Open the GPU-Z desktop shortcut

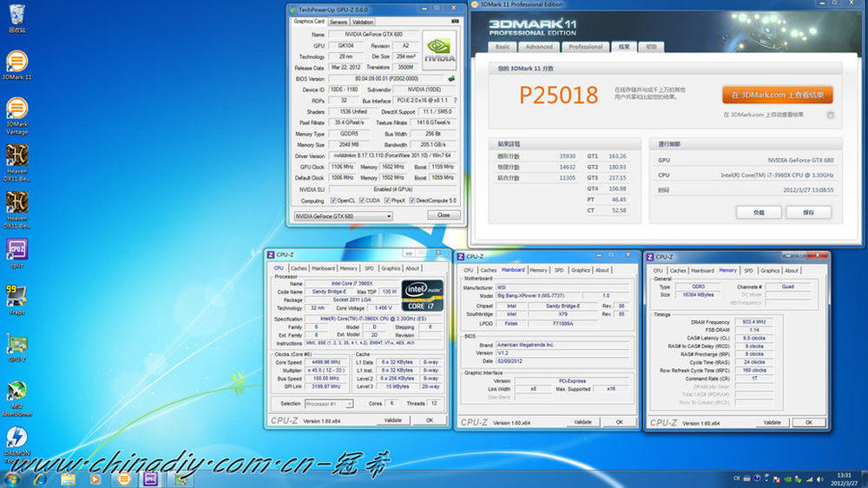16,347
